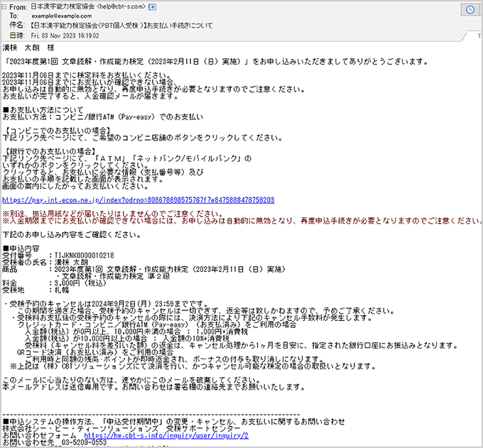Click the line 下記のお申し込み内容をご確認ください。
Image resolution: width=483 pixels, height=448 pixels.
point(72,234)
